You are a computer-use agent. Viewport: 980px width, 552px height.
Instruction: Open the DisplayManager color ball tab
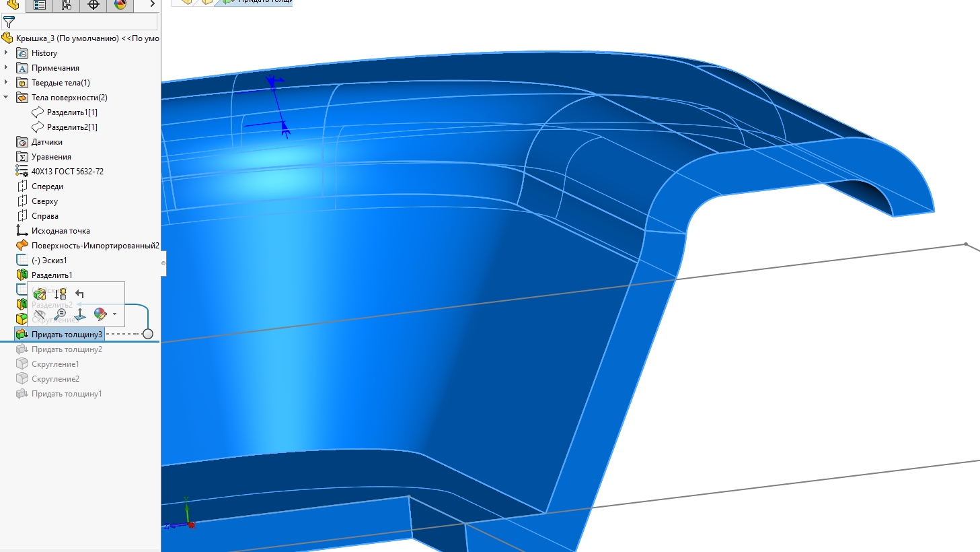pos(120,5)
